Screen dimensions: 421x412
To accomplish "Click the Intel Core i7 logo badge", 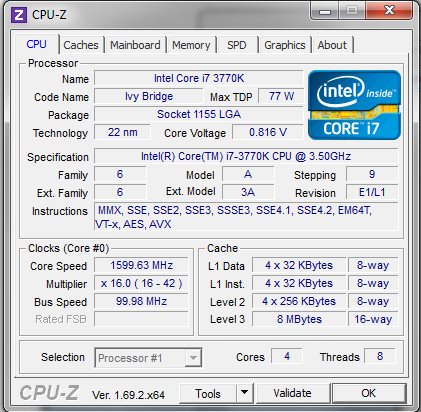I will (x=354, y=105).
